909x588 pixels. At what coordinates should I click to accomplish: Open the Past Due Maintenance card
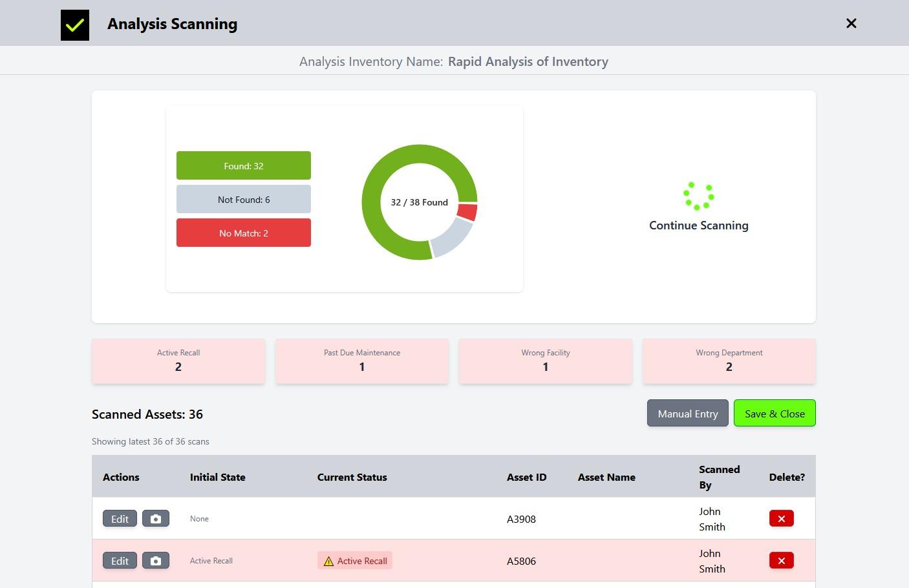point(362,361)
